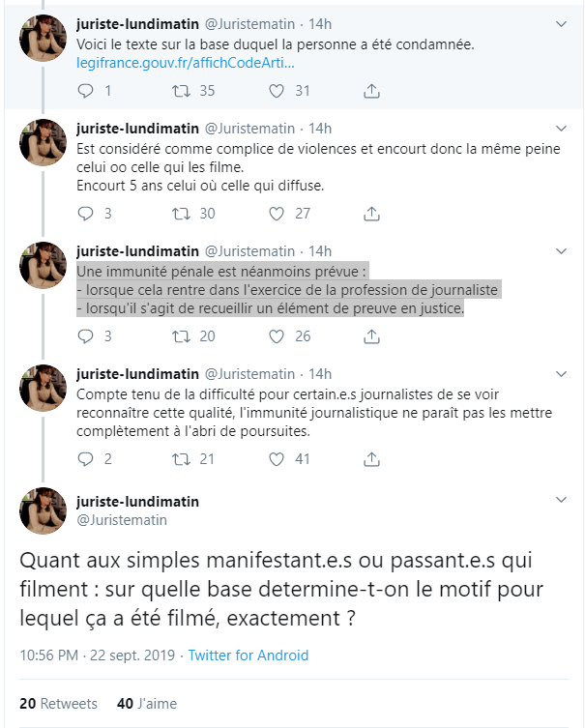View the list of 20 Retweets
This screenshot has height=728, width=585.
pos(58,703)
